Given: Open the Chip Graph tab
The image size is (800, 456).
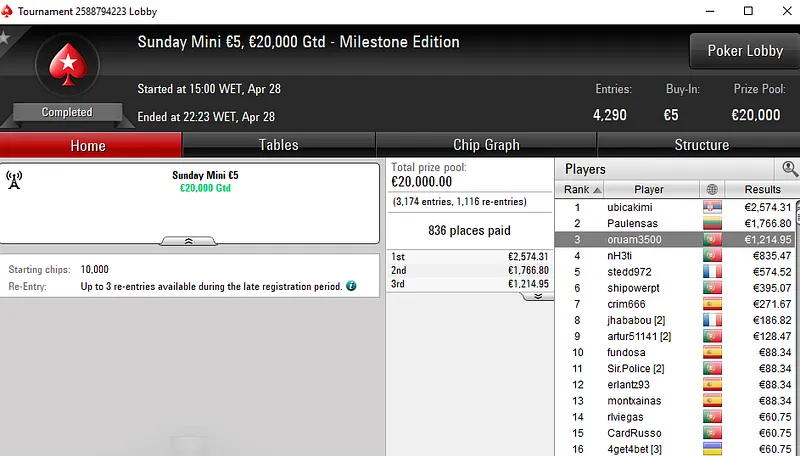Looking at the screenshot, I should pos(486,145).
